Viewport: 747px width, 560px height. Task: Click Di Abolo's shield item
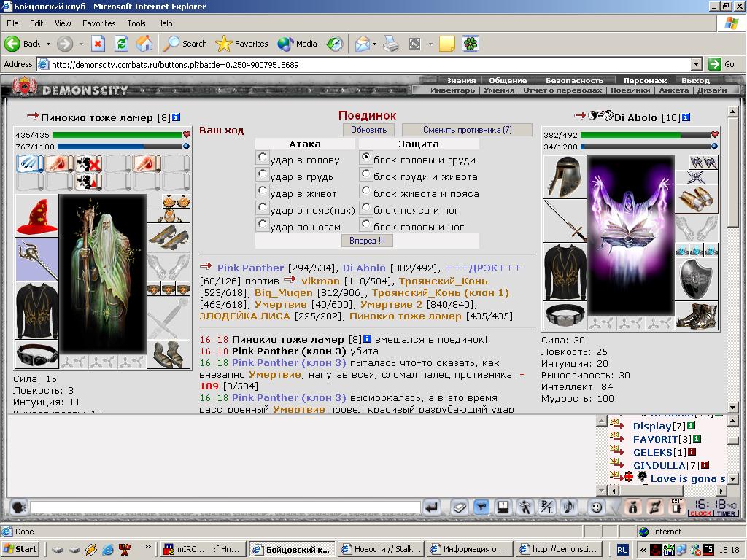[x=696, y=279]
